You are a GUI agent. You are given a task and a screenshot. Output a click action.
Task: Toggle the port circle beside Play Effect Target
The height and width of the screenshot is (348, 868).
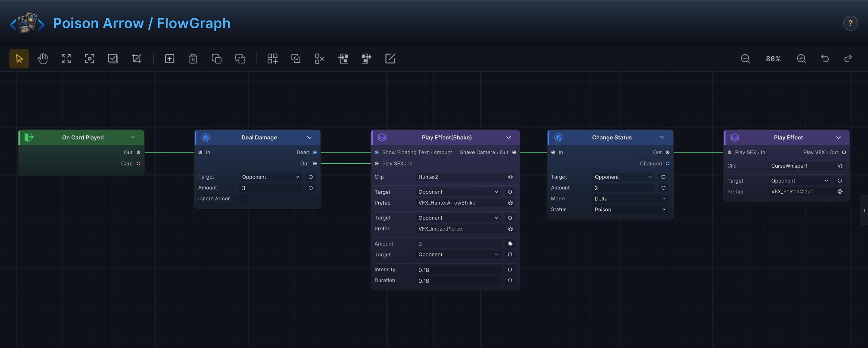pos(840,181)
